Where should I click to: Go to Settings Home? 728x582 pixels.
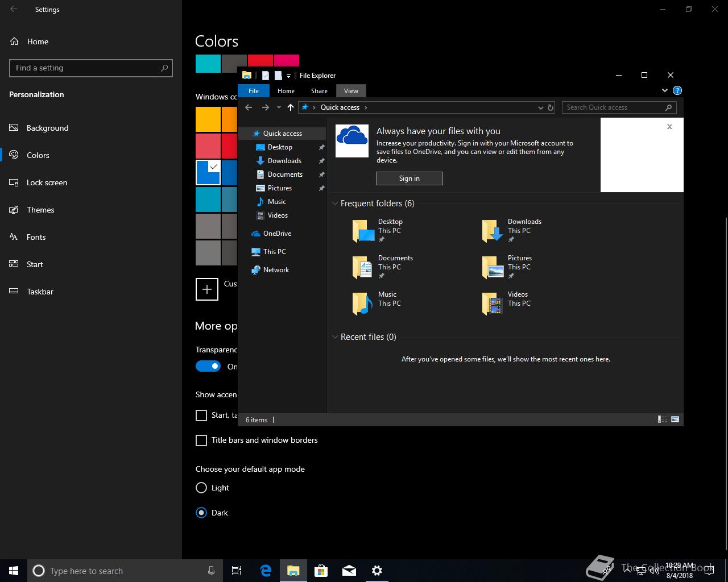coord(91,41)
